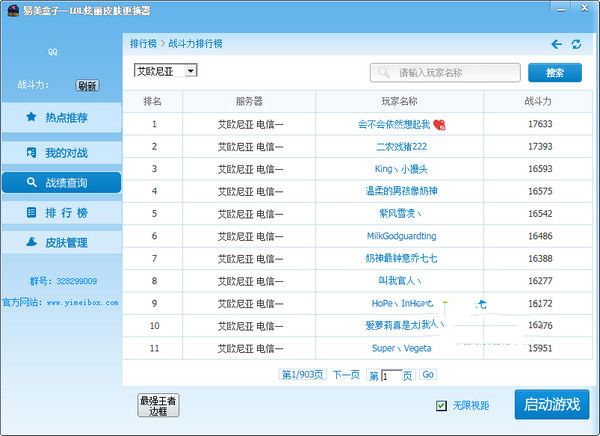Select the 战绩查询 menu item
This screenshot has height=436, width=600.
click(x=62, y=183)
